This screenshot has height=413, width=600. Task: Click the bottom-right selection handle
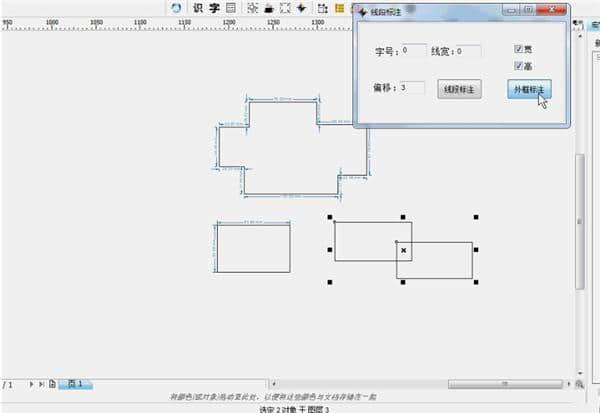point(476,282)
